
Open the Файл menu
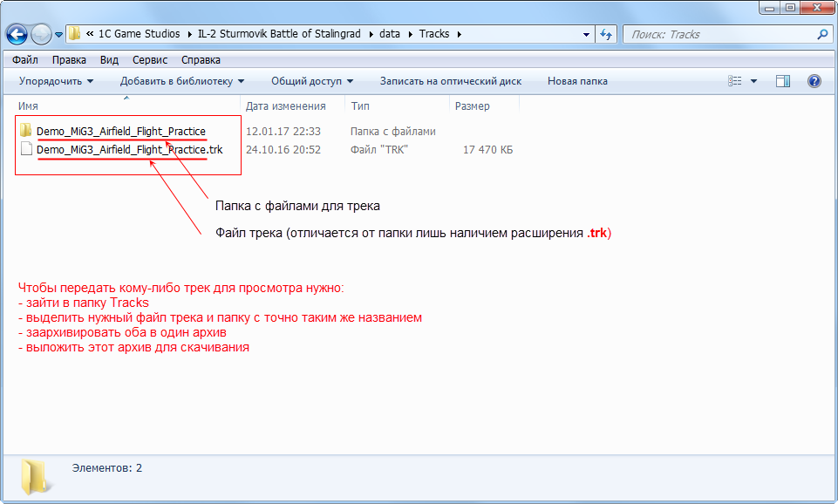pyautogui.click(x=24, y=60)
